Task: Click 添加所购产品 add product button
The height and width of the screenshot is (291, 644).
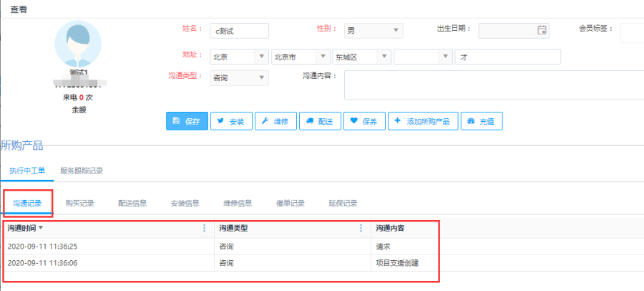Action: [422, 121]
